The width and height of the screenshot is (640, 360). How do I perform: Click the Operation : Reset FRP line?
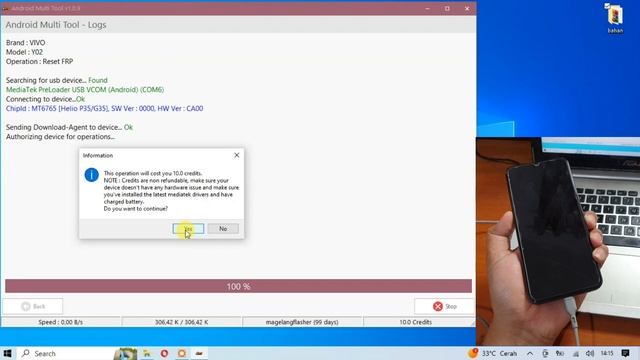click(x=40, y=61)
